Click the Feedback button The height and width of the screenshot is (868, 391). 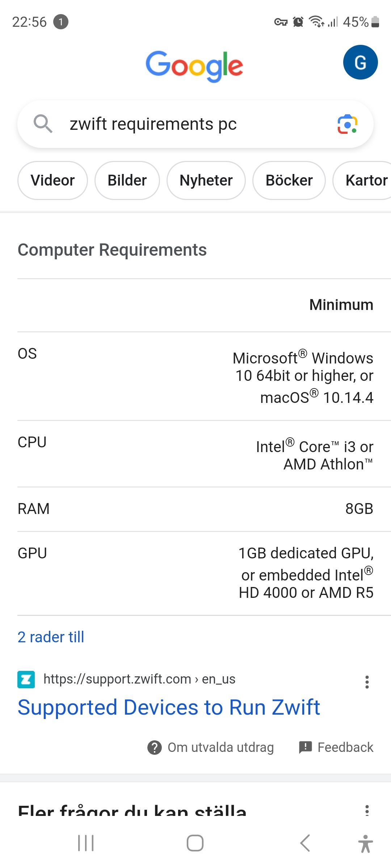pos(336,747)
